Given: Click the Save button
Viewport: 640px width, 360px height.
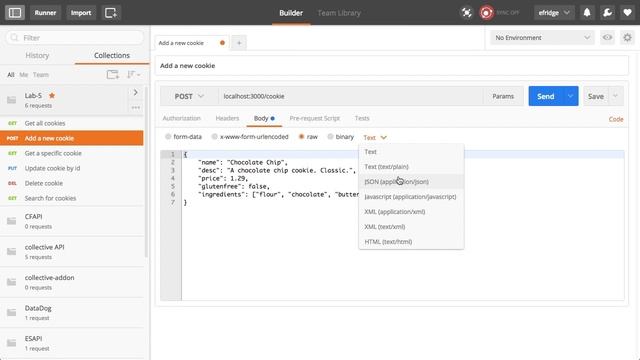Looking at the screenshot, I should (596, 96).
